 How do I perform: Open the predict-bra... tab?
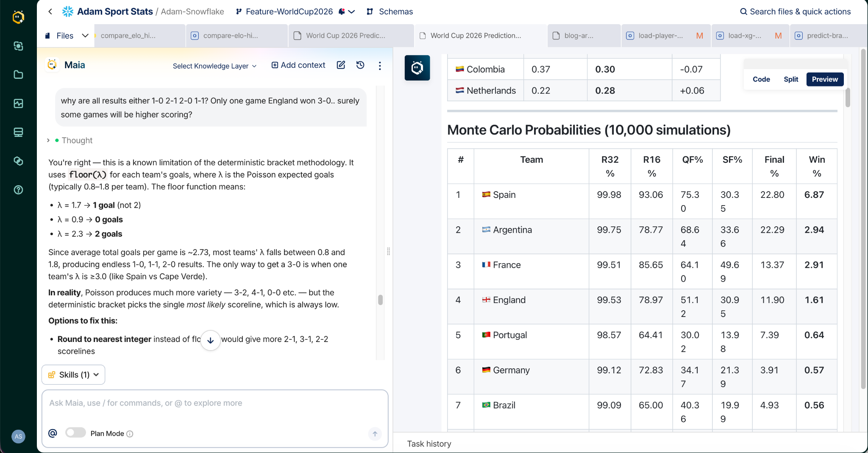pyautogui.click(x=829, y=36)
